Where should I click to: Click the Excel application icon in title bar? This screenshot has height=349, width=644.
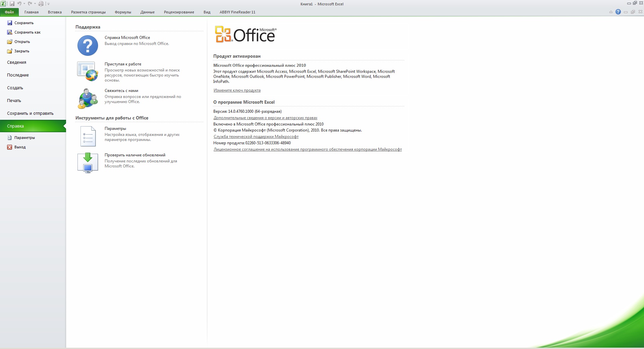tap(3, 4)
